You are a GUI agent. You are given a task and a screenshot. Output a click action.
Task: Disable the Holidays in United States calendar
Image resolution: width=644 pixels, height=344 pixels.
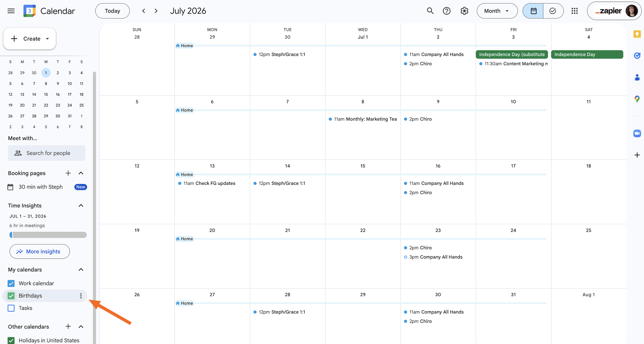11,340
